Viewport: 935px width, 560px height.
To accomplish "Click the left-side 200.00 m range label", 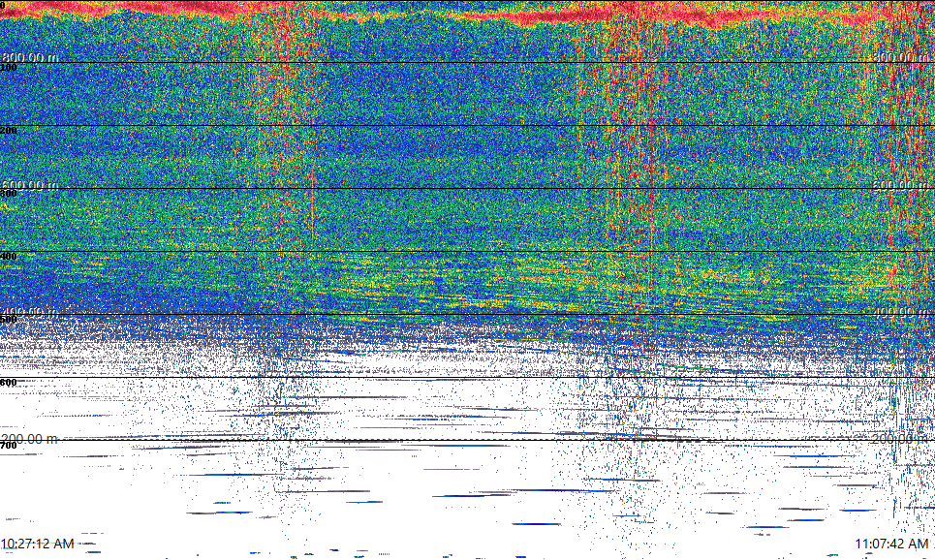I will click(x=30, y=439).
